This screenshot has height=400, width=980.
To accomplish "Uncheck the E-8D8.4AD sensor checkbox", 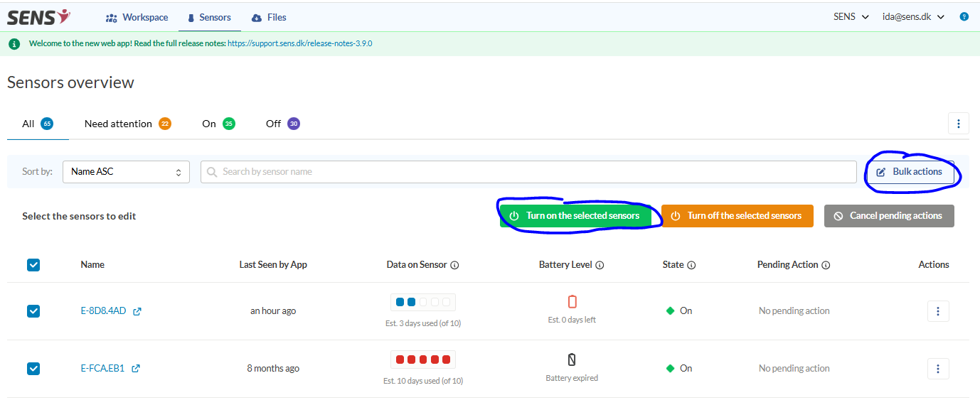I will [x=33, y=311].
